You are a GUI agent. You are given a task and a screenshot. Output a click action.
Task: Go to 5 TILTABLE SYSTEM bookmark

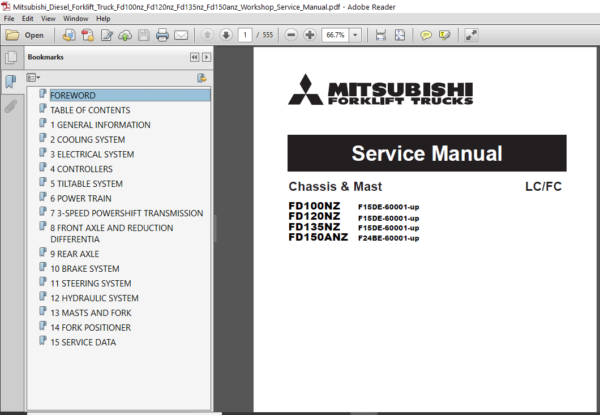coord(86,184)
